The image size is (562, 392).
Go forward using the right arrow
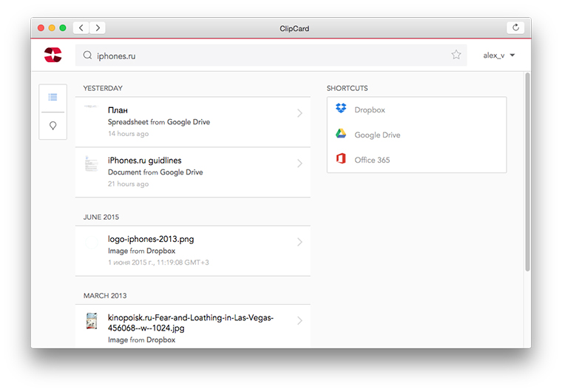(x=98, y=28)
